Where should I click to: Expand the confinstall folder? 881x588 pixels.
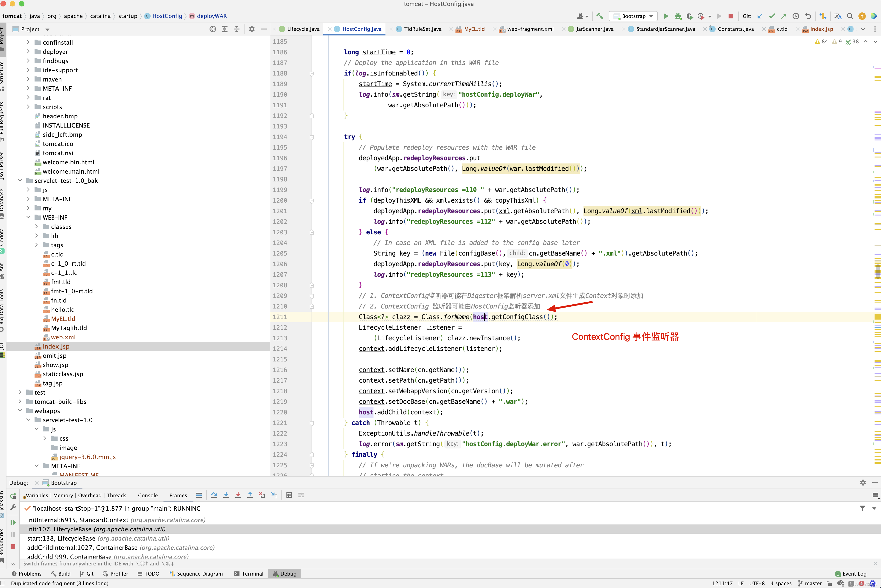pos(28,42)
